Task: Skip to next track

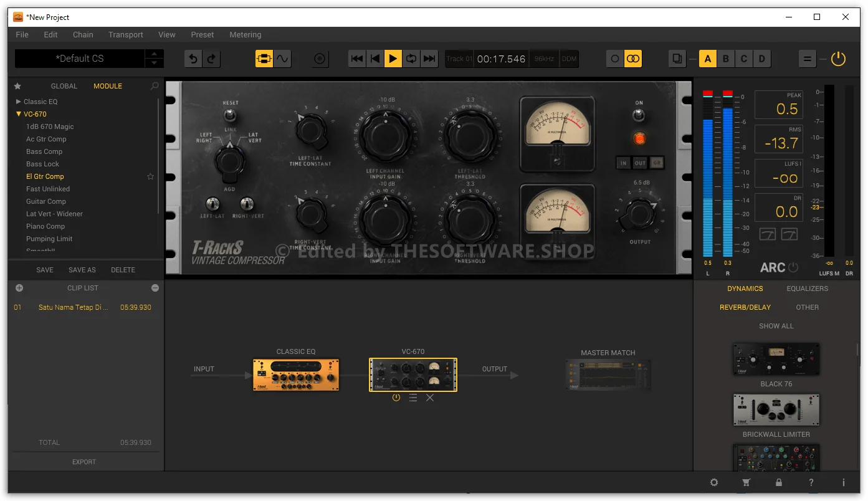Action: click(x=429, y=59)
